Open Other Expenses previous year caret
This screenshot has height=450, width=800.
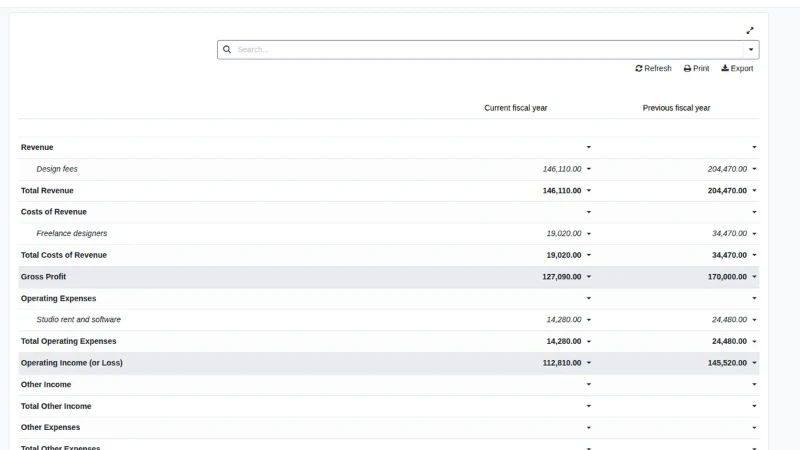pos(754,428)
